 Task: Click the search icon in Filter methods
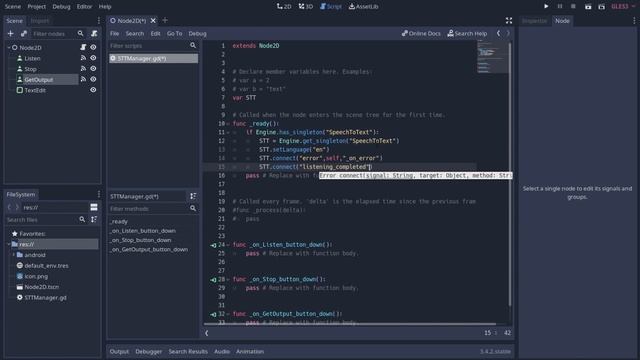point(193,209)
